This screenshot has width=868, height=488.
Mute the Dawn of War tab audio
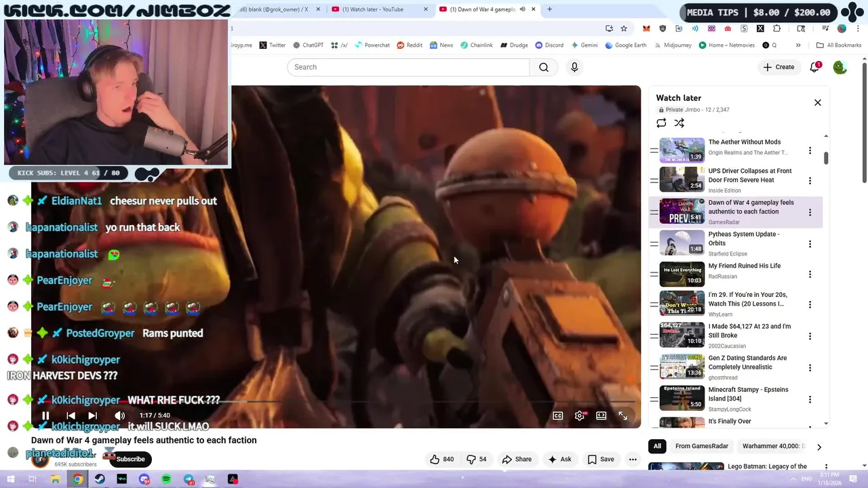[x=522, y=9]
